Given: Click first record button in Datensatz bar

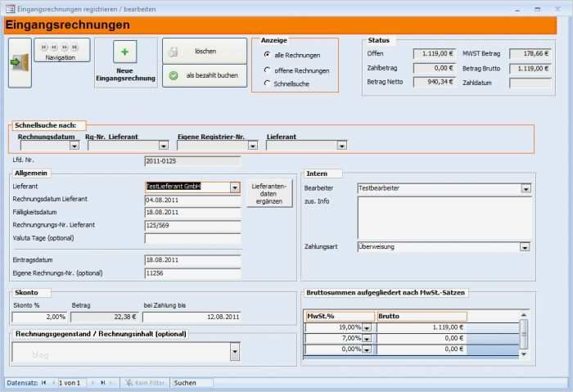Looking at the screenshot, I should point(44,383).
